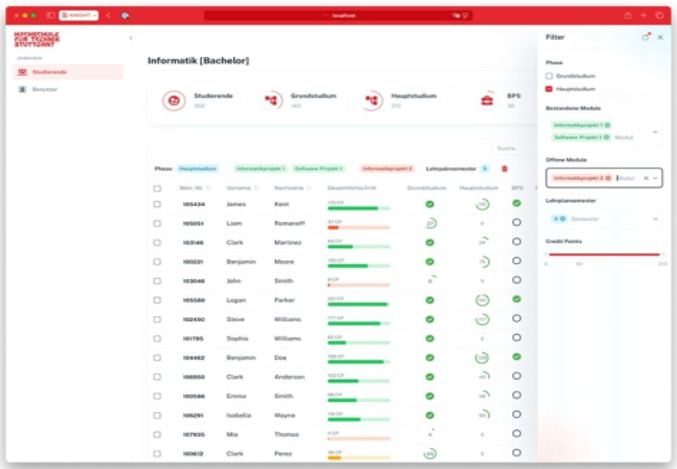Click the Credit Points range slider track
This screenshot has height=469, width=677.
(x=604, y=255)
